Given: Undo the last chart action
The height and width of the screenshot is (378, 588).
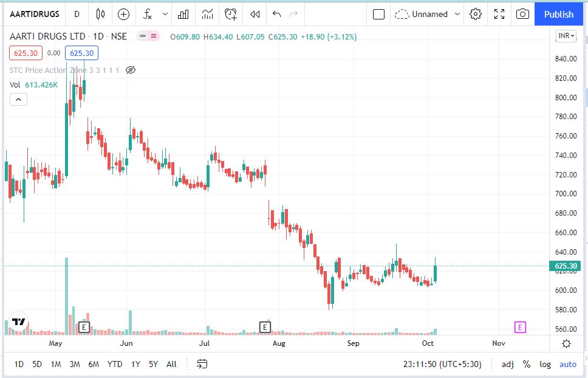Looking at the screenshot, I should tap(277, 14).
